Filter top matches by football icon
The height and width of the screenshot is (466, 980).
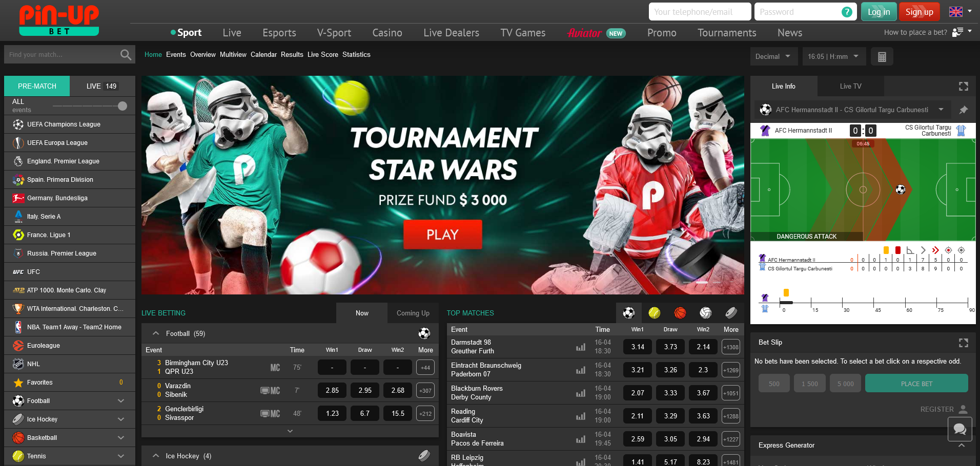[629, 312]
